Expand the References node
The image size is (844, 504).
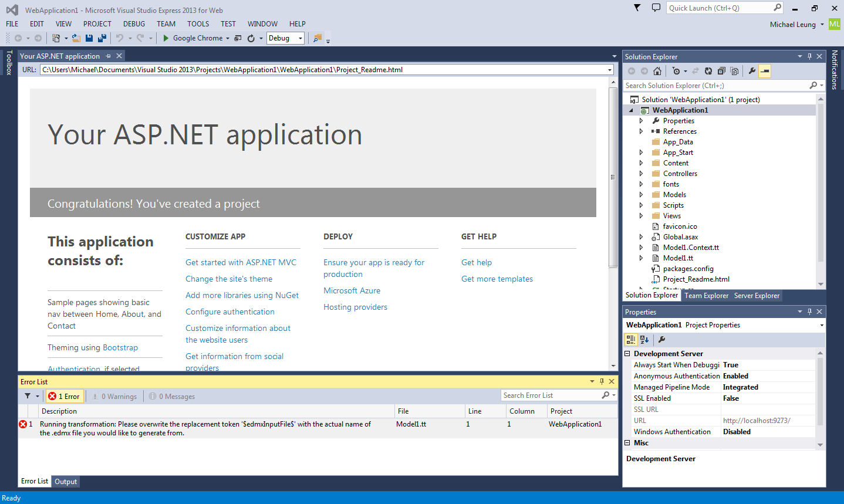point(641,131)
